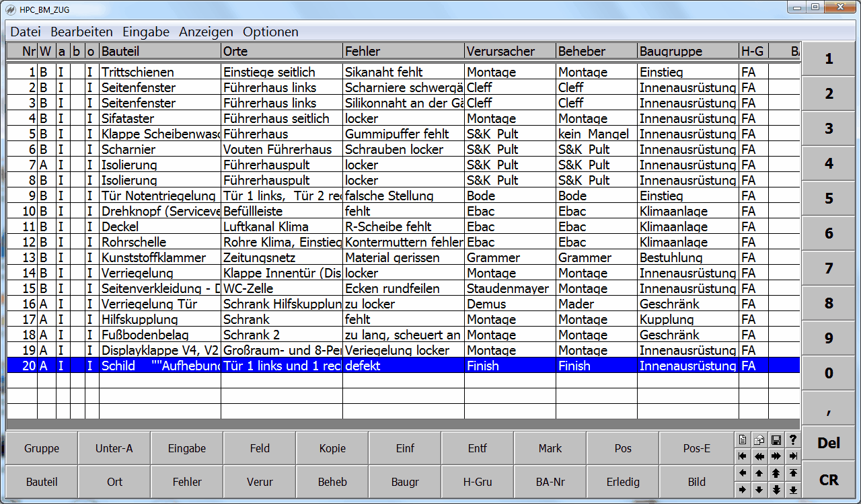The height and width of the screenshot is (504, 861).
Task: Click the new document page icon
Action: tap(743, 440)
